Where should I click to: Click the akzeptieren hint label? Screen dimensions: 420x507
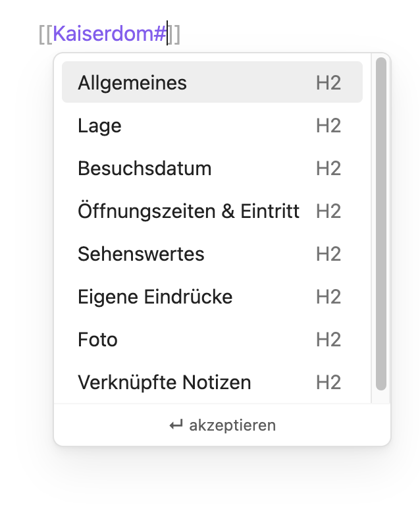(232, 425)
